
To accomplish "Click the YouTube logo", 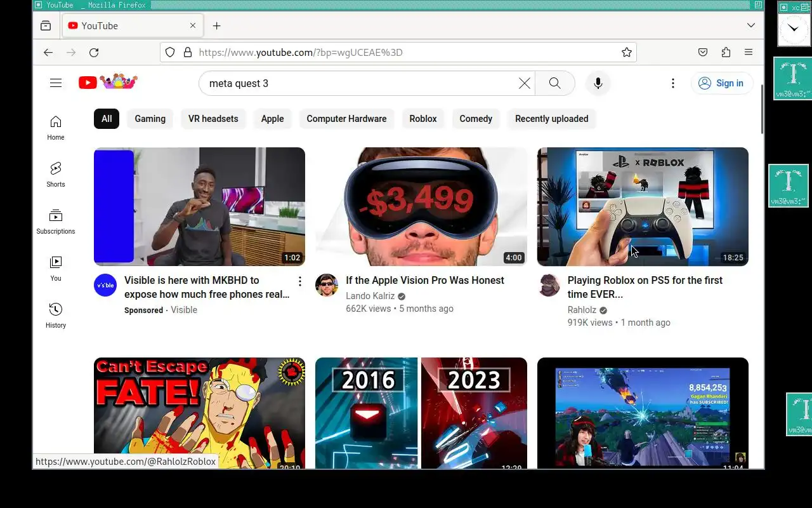I will pyautogui.click(x=108, y=83).
